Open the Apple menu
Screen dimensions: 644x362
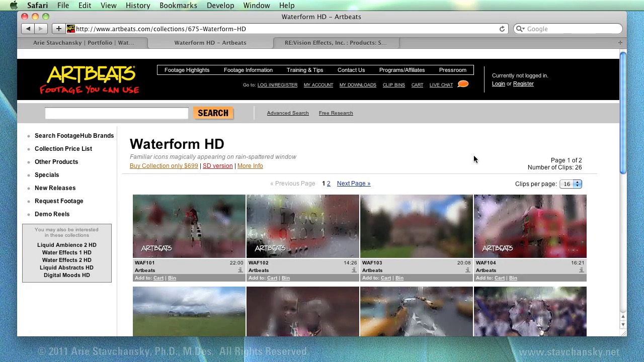coord(14,6)
